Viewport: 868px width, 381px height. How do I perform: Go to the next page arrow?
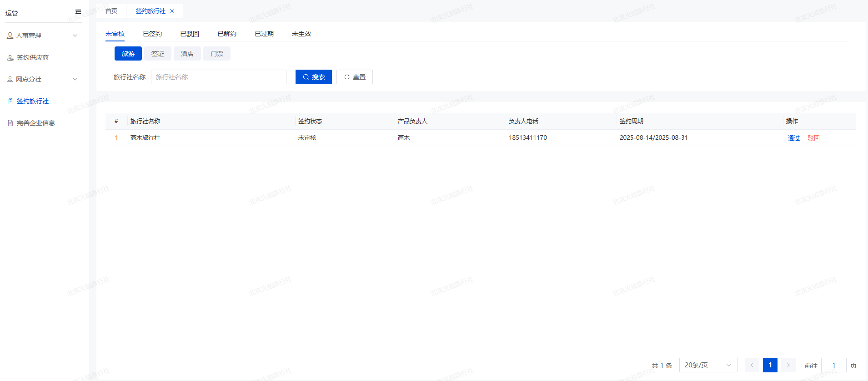coord(788,365)
